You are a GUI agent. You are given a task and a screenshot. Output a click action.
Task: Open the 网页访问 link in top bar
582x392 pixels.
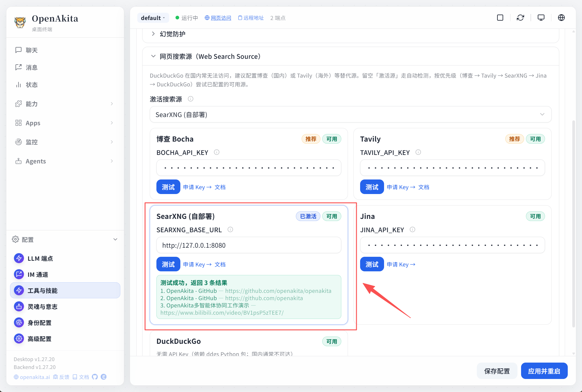coord(218,18)
